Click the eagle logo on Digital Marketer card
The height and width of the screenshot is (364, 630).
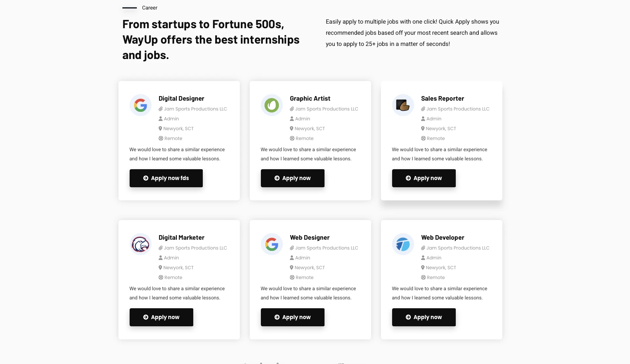tap(140, 244)
